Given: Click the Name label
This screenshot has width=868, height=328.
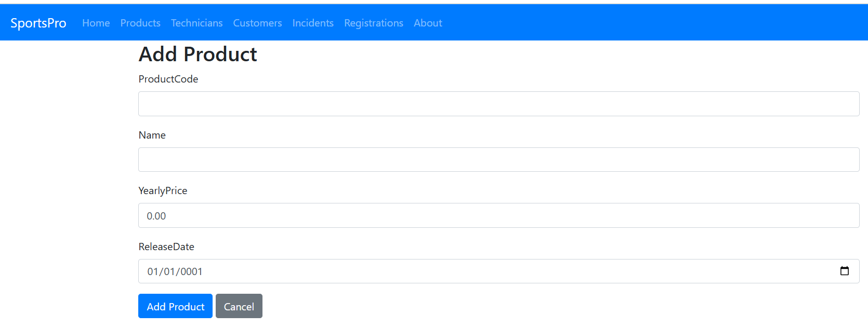Looking at the screenshot, I should coord(152,135).
